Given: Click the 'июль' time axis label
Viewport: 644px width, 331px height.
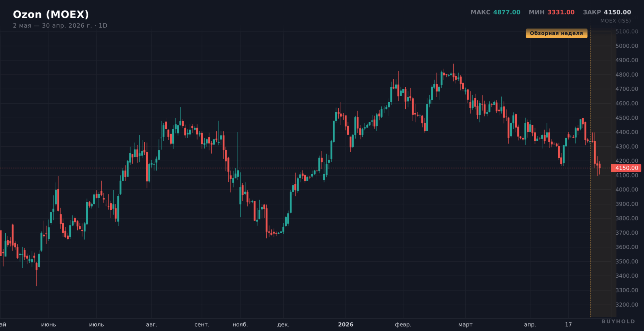Looking at the screenshot, I should (97, 325).
